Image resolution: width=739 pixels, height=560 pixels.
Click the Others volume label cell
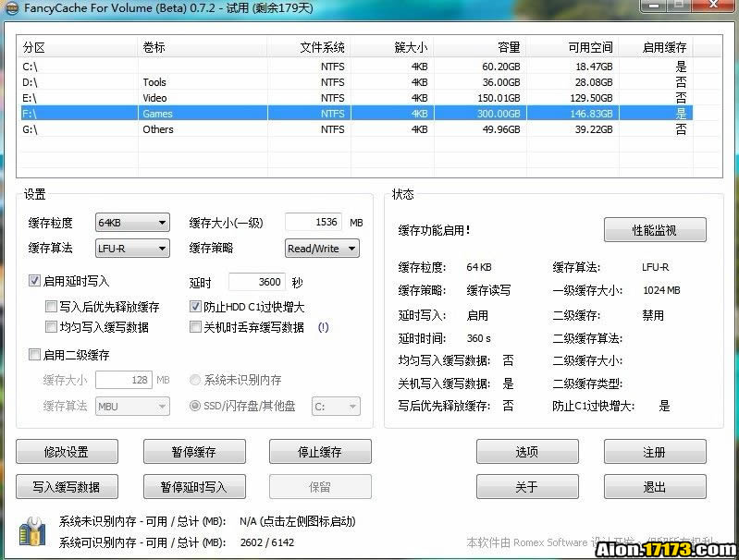158,129
